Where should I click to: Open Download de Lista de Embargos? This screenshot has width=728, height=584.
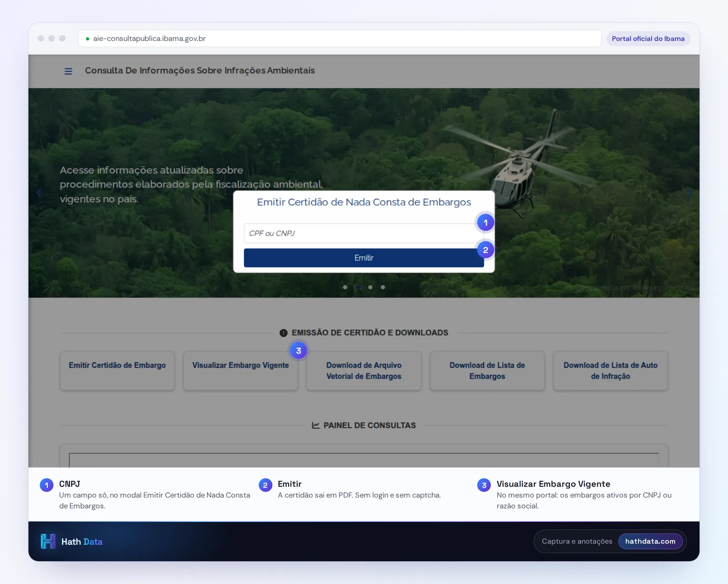click(x=487, y=371)
